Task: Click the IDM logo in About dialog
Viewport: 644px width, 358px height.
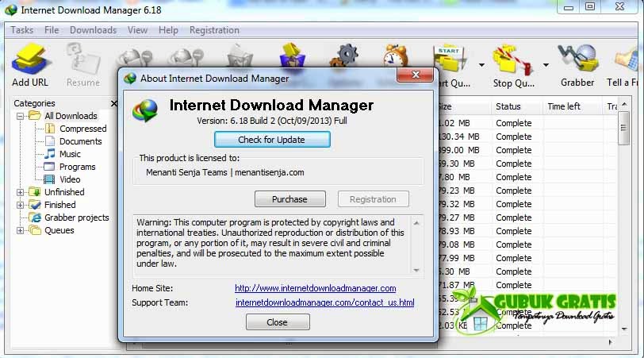Action: tap(144, 110)
